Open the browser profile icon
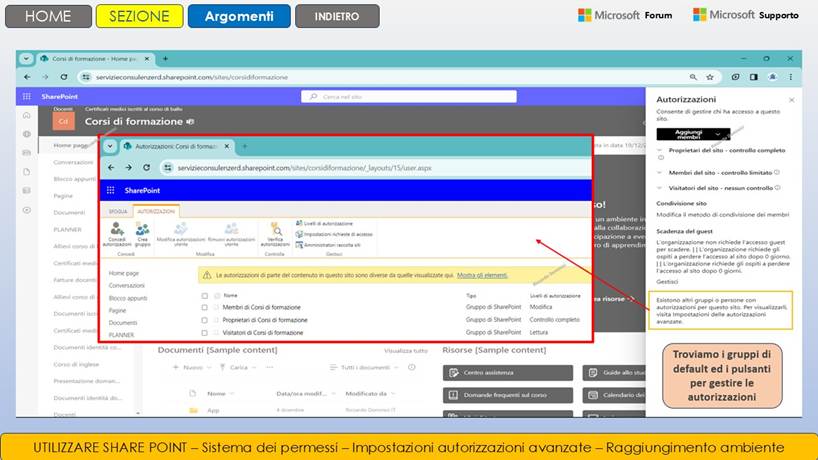818x460 pixels. point(773,77)
